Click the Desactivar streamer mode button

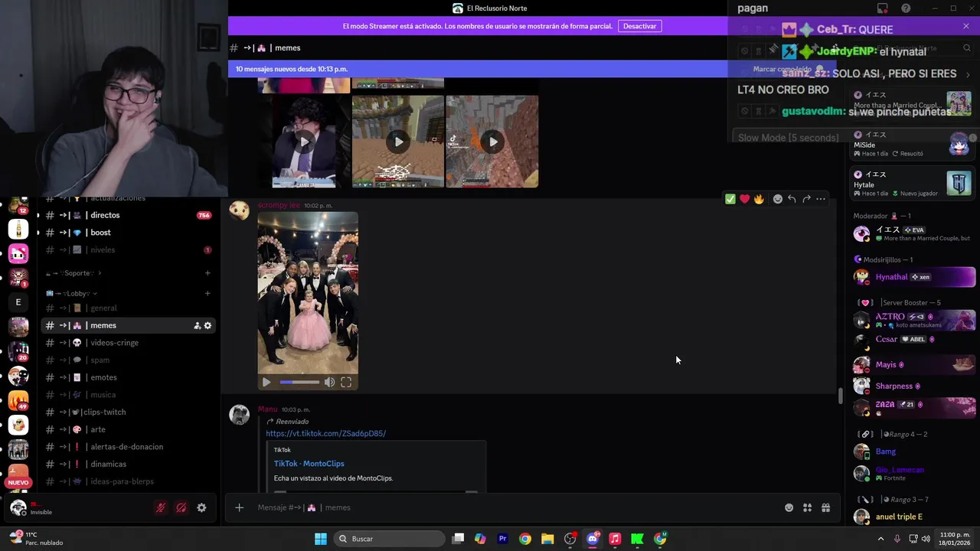pyautogui.click(x=639, y=26)
